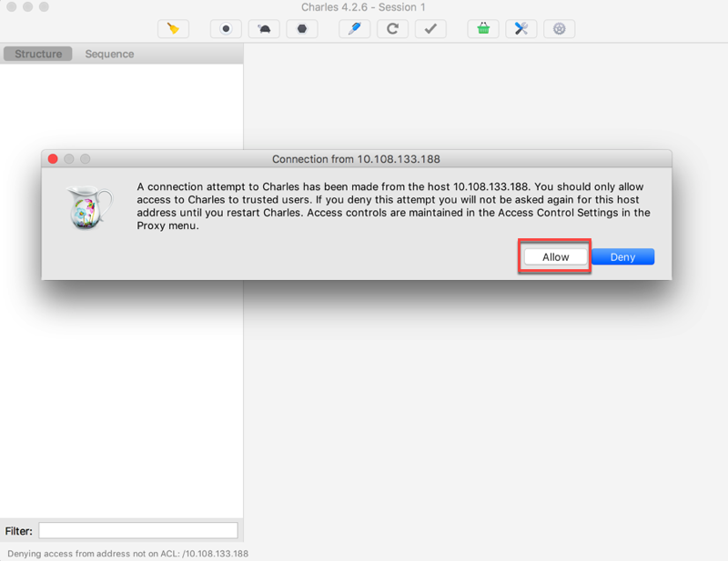The width and height of the screenshot is (728, 561).
Task: Toggle throttling with the turtle icon
Action: pos(264,29)
